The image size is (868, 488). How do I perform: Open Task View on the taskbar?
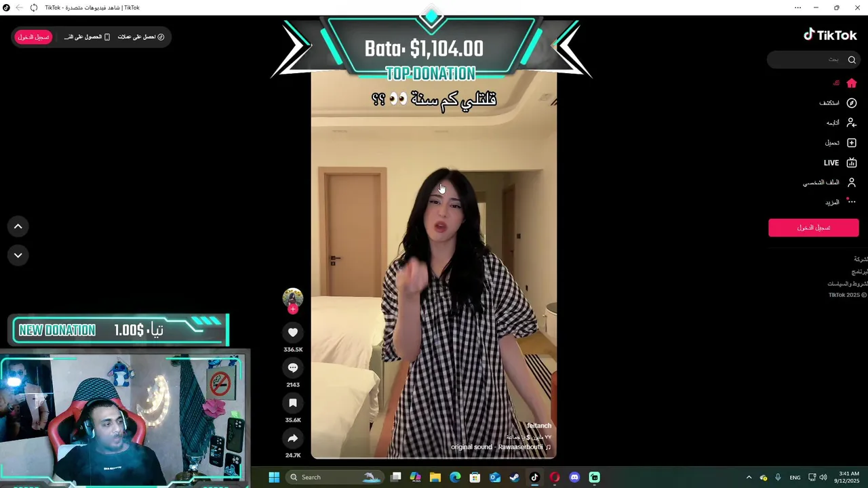(x=396, y=477)
